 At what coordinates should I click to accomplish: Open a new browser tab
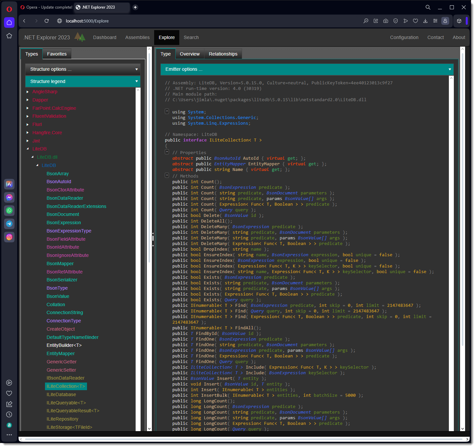[135, 7]
